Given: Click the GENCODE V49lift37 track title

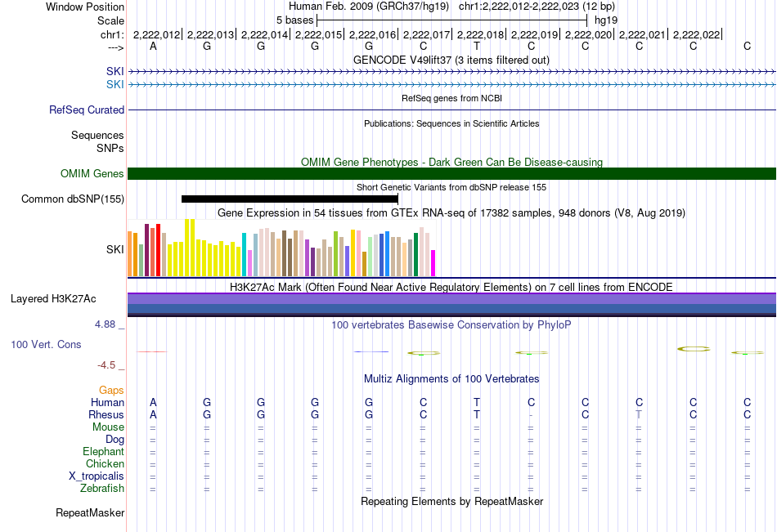Looking at the screenshot, I should pyautogui.click(x=451, y=60).
